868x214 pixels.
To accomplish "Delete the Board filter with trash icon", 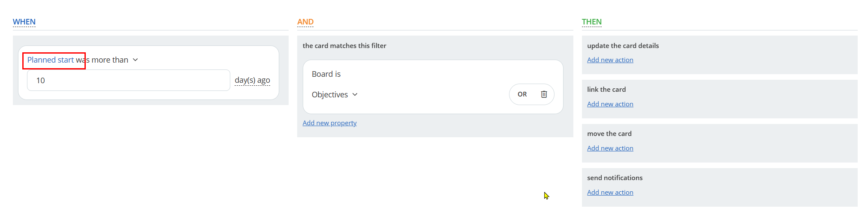I will (x=544, y=94).
